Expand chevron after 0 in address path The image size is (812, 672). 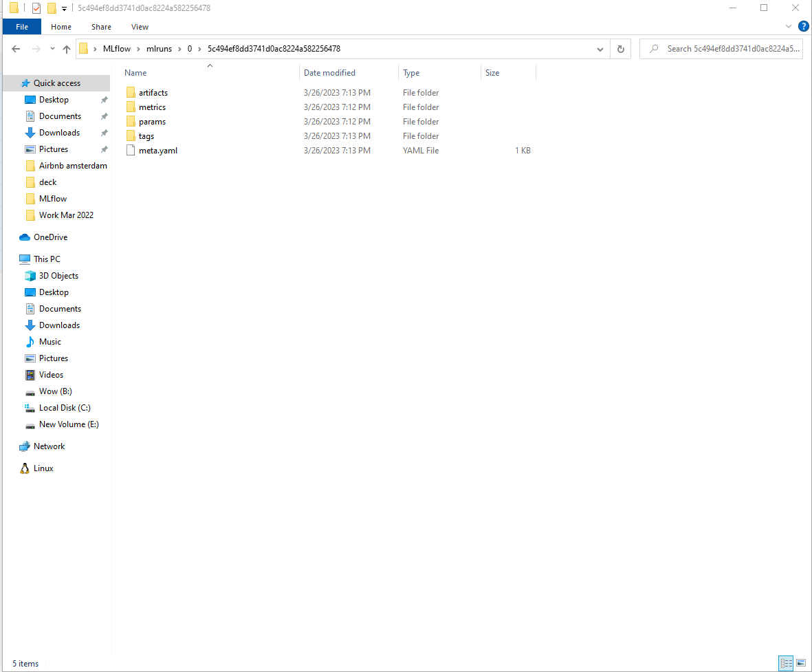coord(199,50)
